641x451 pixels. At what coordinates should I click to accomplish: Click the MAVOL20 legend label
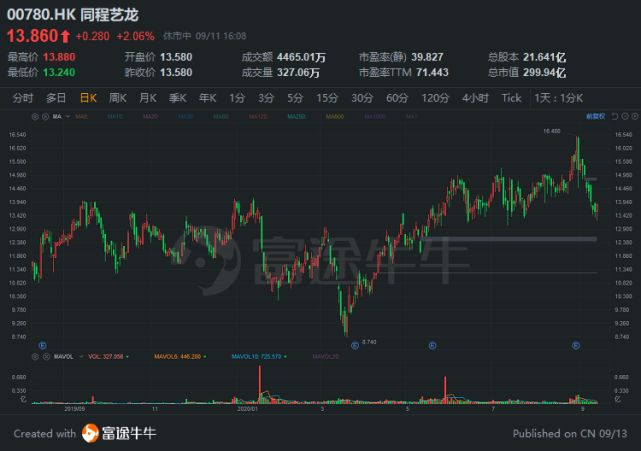point(326,357)
